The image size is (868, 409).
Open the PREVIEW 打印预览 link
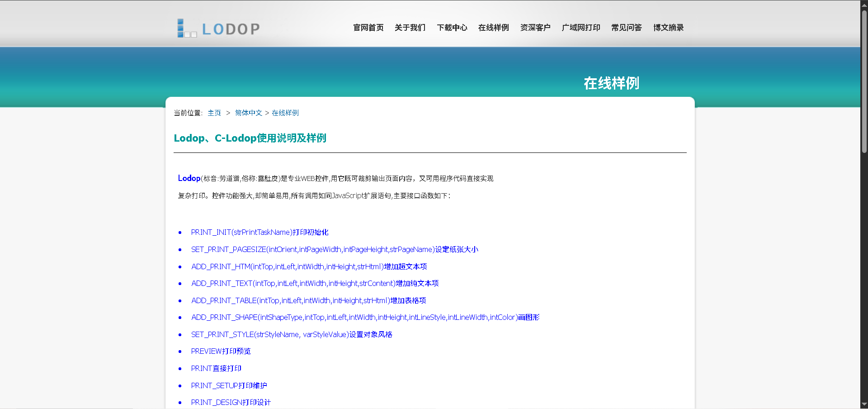[221, 351]
